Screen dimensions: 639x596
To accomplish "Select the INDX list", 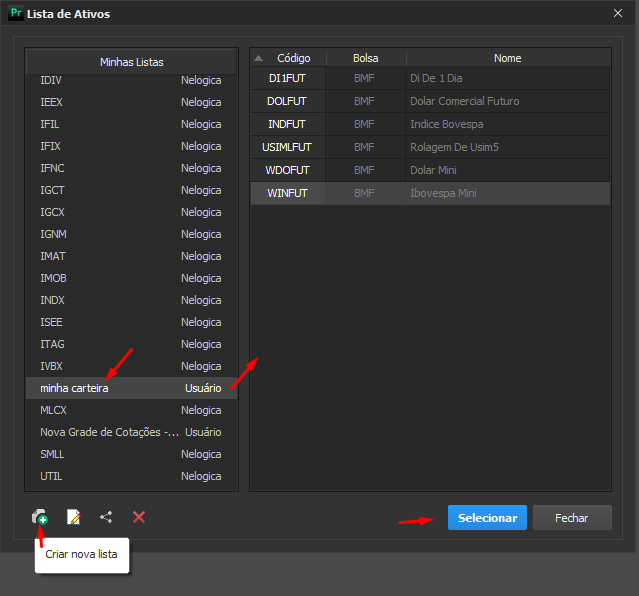I will tap(131, 300).
